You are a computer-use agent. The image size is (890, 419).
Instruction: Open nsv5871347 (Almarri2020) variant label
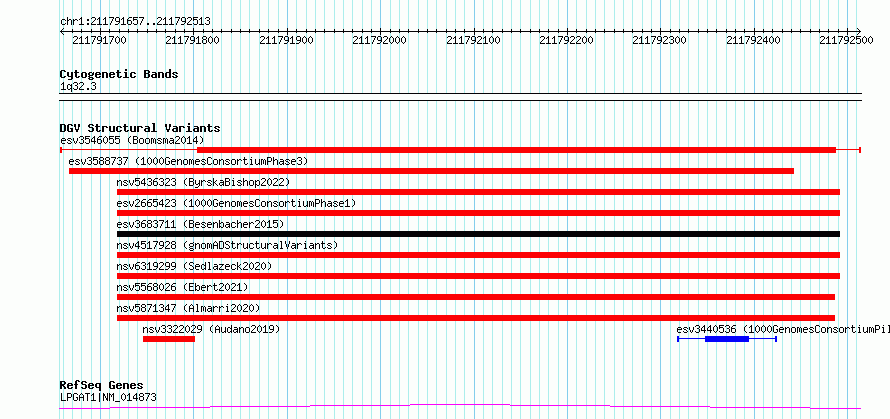pos(188,308)
